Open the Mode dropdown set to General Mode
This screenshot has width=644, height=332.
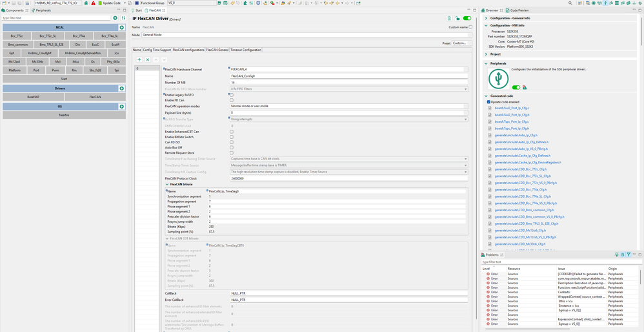306,35
